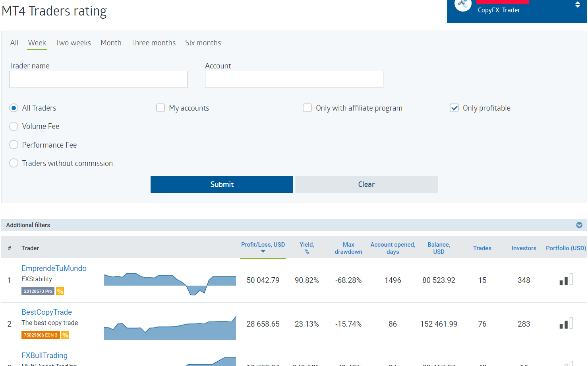Viewport: 588px width, 366px height.
Task: Select the Performance Fee radio button
Action: [14, 145]
